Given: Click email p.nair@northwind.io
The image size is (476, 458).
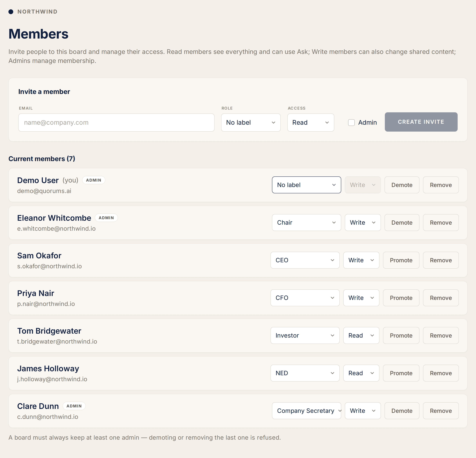Looking at the screenshot, I should point(46,304).
